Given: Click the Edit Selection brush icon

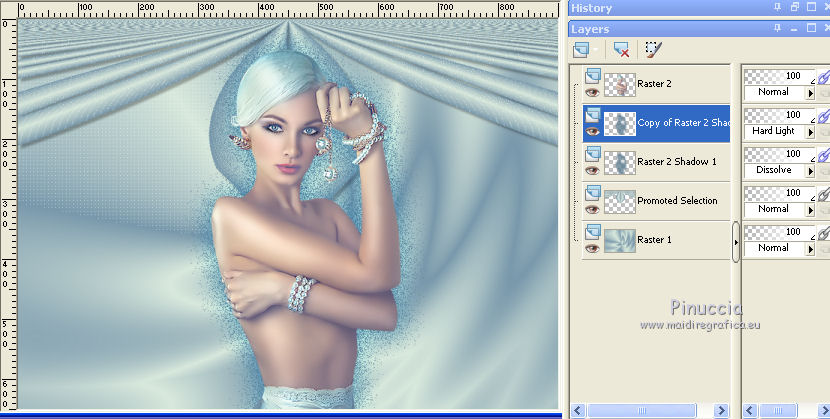Looking at the screenshot, I should [653, 50].
